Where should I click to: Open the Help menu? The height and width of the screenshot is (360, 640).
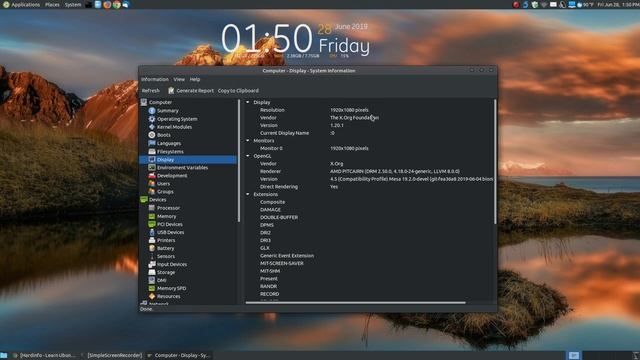tap(195, 79)
